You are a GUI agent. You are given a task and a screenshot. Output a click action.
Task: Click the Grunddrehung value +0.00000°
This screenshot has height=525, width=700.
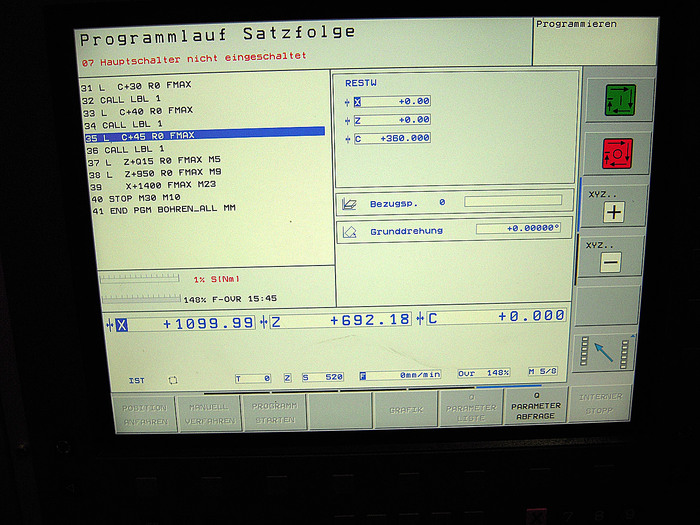tap(518, 229)
